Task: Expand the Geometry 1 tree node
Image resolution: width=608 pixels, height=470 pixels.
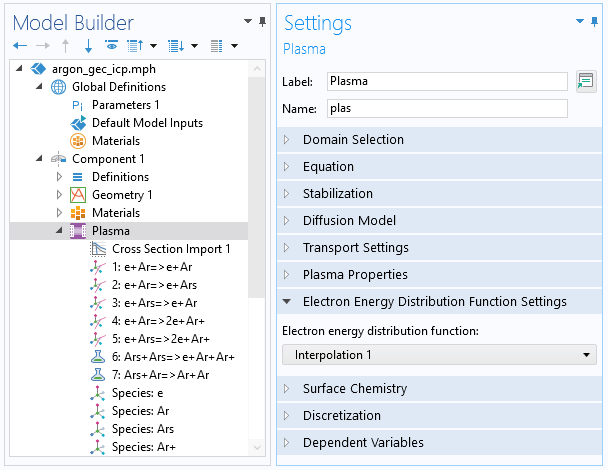Action: [x=59, y=195]
